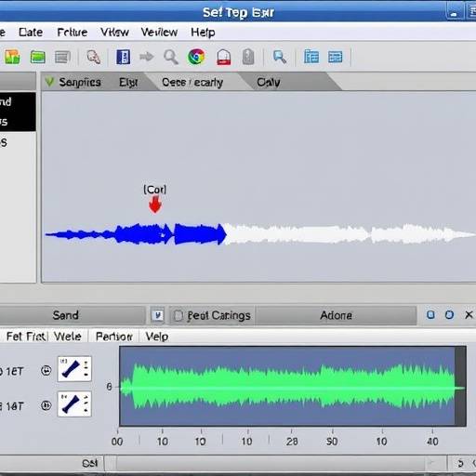The height and width of the screenshot is (476, 476).
Task: Open the dropdown next to Sand
Action: pos(158,315)
